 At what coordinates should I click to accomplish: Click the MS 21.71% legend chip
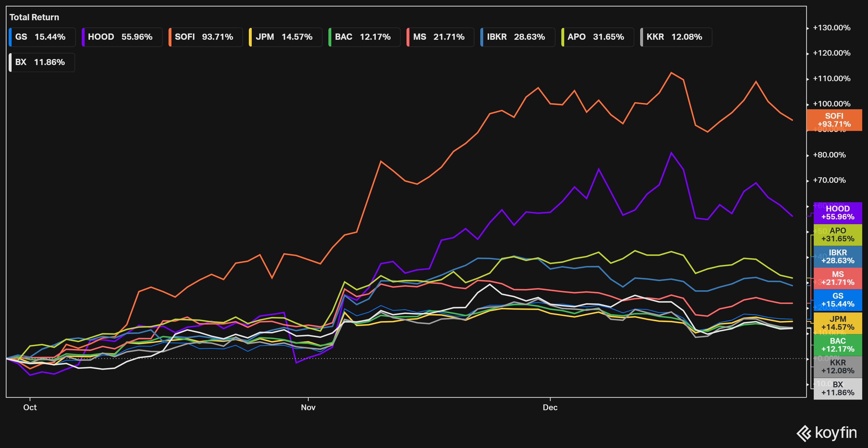pyautogui.click(x=440, y=37)
